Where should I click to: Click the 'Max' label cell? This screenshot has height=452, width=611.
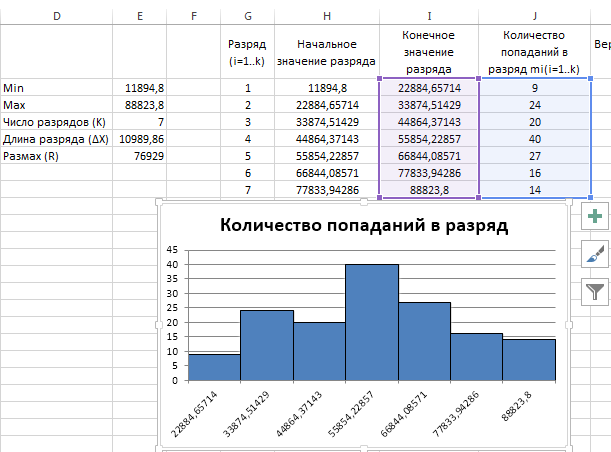pos(57,105)
